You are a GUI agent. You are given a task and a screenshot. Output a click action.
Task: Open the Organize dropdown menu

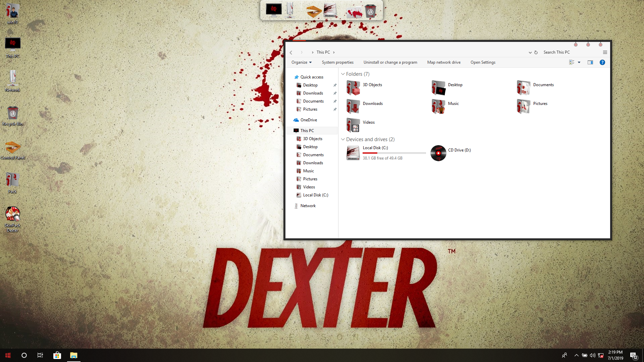301,62
